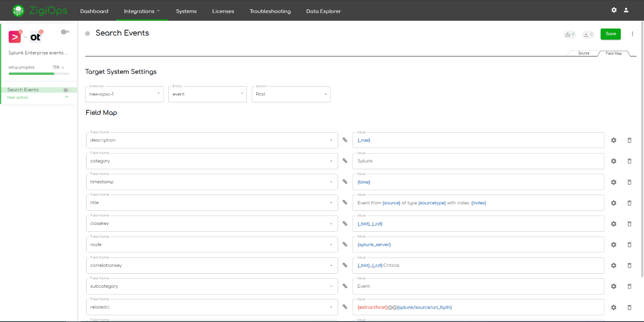Go to Licenses page
The height and width of the screenshot is (322, 644).
(223, 11)
